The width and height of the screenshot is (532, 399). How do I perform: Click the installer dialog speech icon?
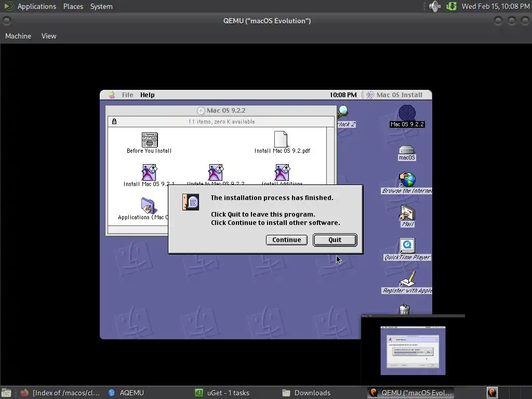(191, 202)
